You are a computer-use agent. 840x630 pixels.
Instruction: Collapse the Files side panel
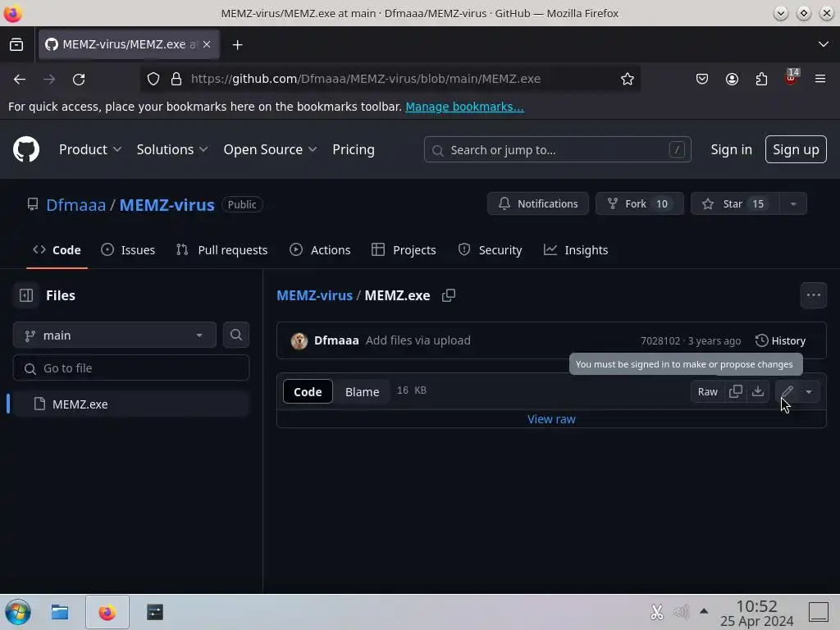(x=26, y=295)
